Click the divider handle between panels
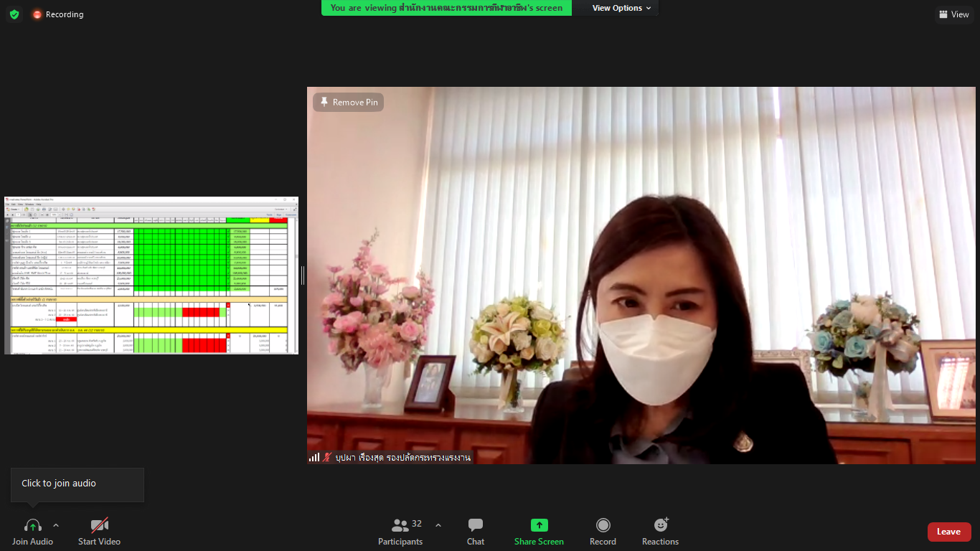This screenshot has width=980, height=551. (303, 275)
